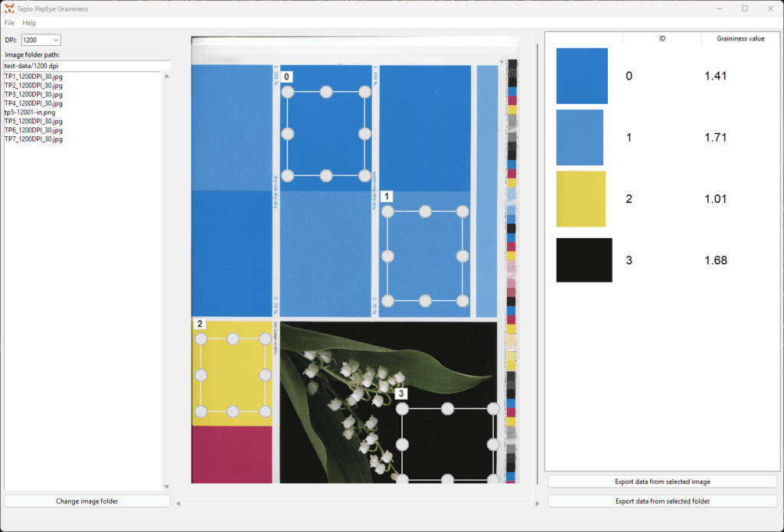784x532 pixels.
Task: Click the file list scroll-down arrow
Action: [166, 487]
